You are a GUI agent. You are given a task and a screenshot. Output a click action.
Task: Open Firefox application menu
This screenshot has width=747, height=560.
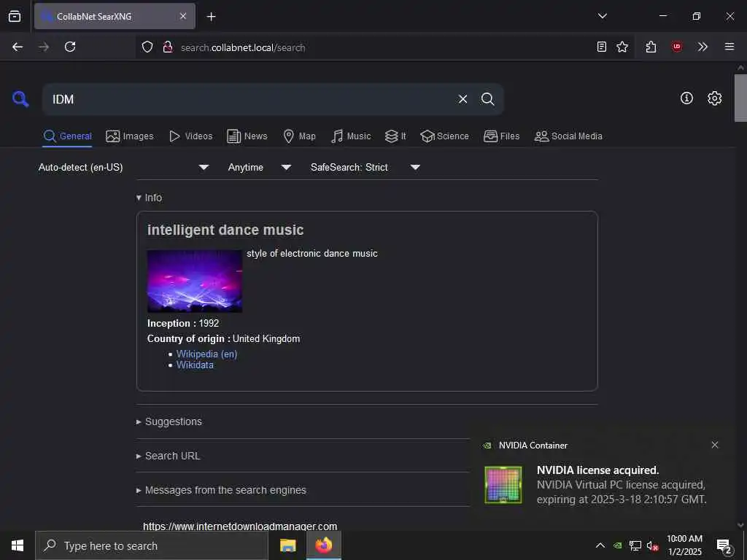pyautogui.click(x=729, y=47)
